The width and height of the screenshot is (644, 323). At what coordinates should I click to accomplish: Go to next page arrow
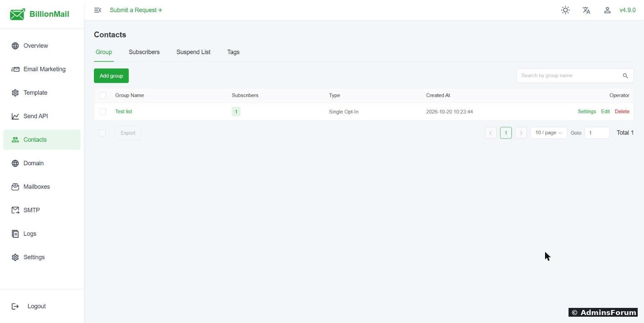pyautogui.click(x=521, y=133)
